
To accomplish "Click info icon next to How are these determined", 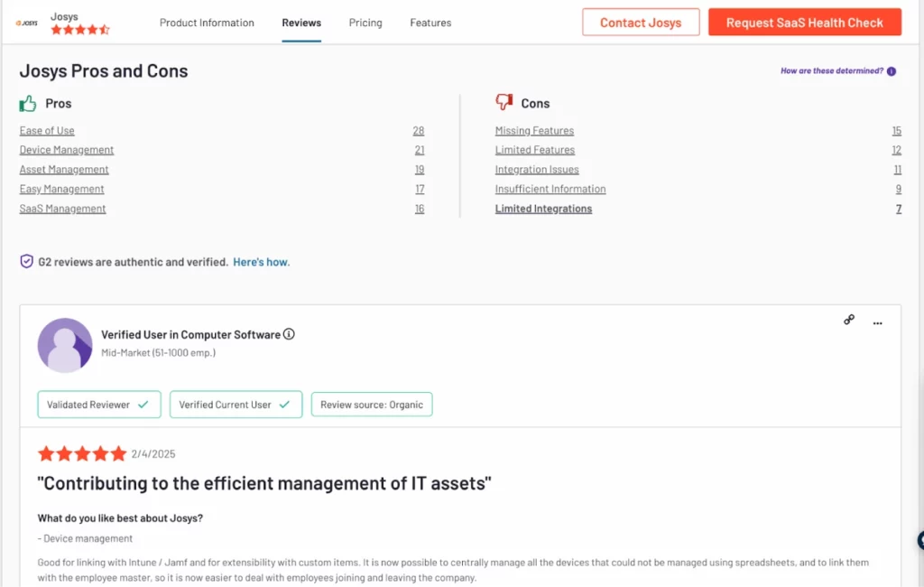I will pyautogui.click(x=892, y=71).
